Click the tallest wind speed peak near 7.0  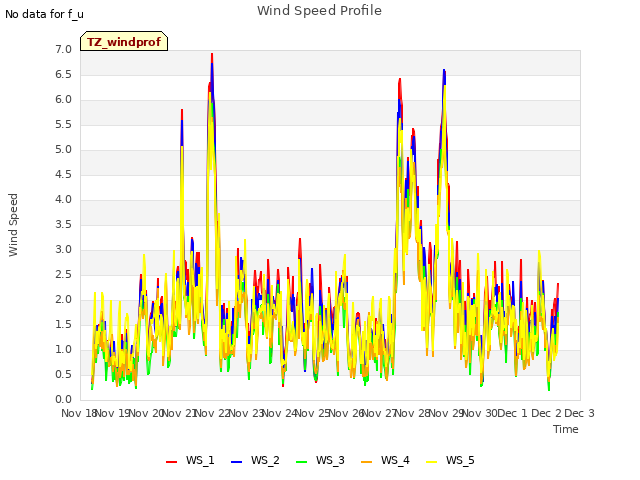coord(212,54)
